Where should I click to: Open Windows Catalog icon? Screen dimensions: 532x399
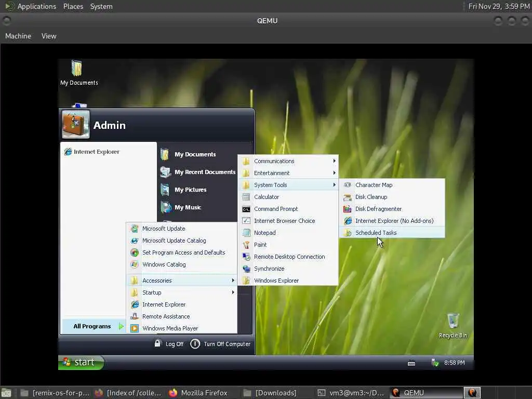pos(135,264)
